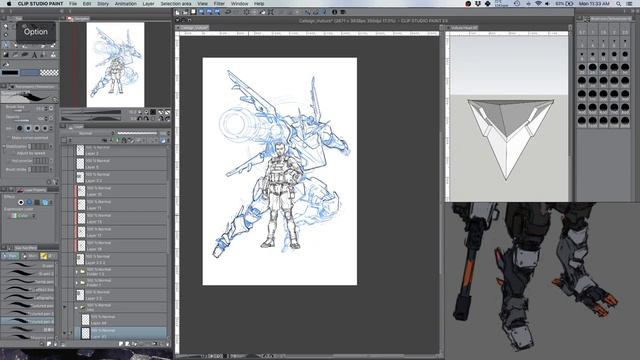640x360 pixels.
Task: Collapse the open folder above Layer 44
Action: click(x=77, y=307)
